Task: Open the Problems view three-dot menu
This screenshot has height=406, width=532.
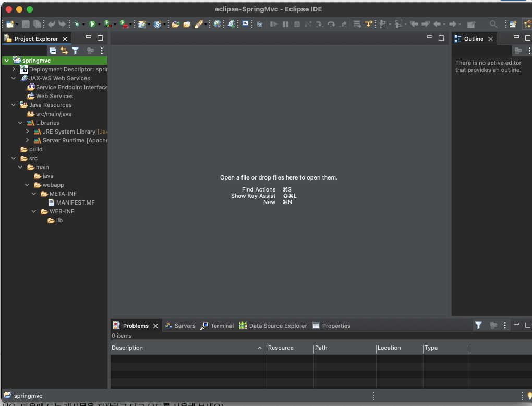Action: coord(505,325)
